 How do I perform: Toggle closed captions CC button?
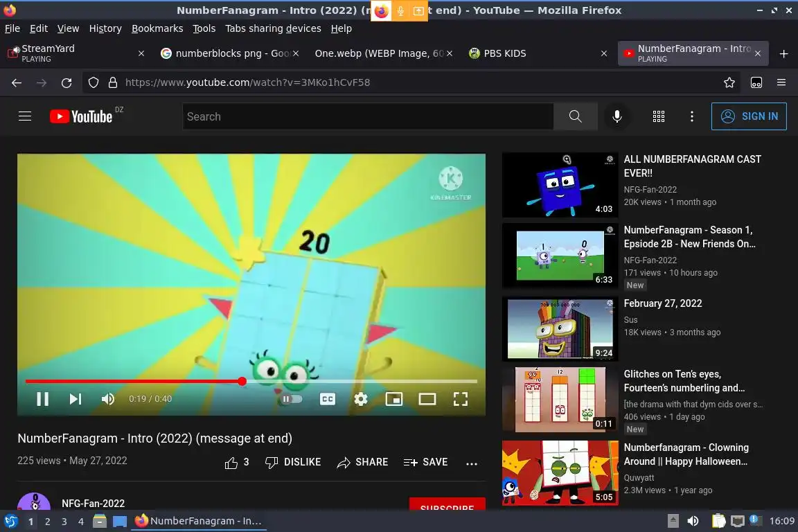(327, 399)
